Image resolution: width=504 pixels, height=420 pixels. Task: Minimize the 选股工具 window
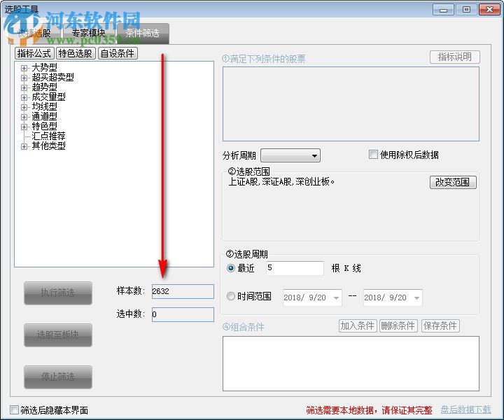pyautogui.click(x=443, y=10)
